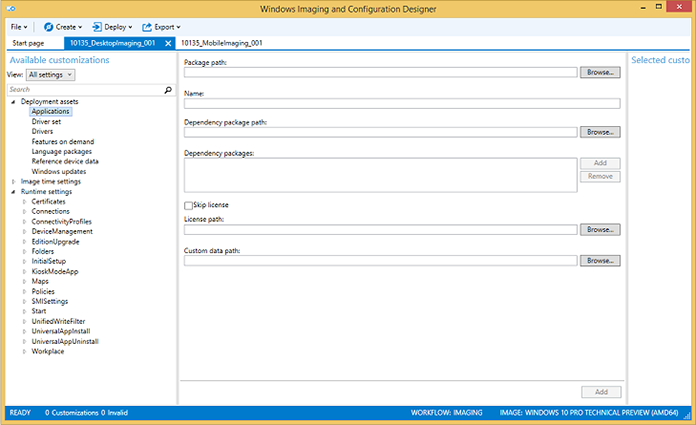This screenshot has height=425, width=696.
Task: Click the Selected customizations heading
Action: pyautogui.click(x=660, y=60)
